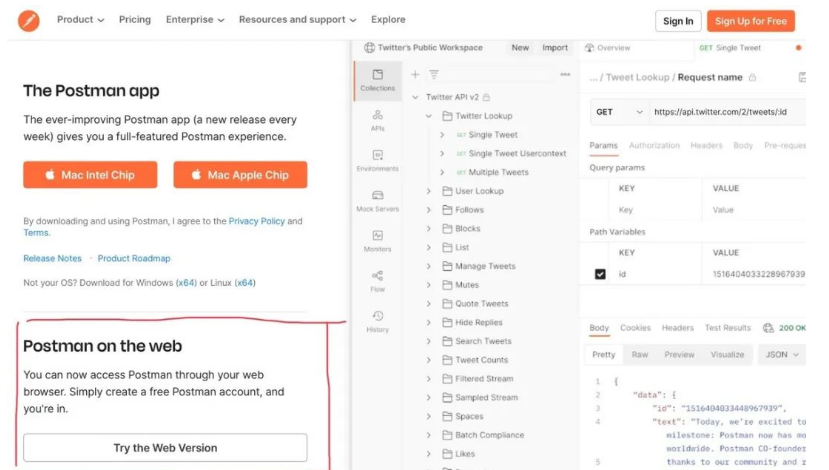Download the Mac Apple Chip version
Viewport: 829px width, 470px height.
(240, 174)
